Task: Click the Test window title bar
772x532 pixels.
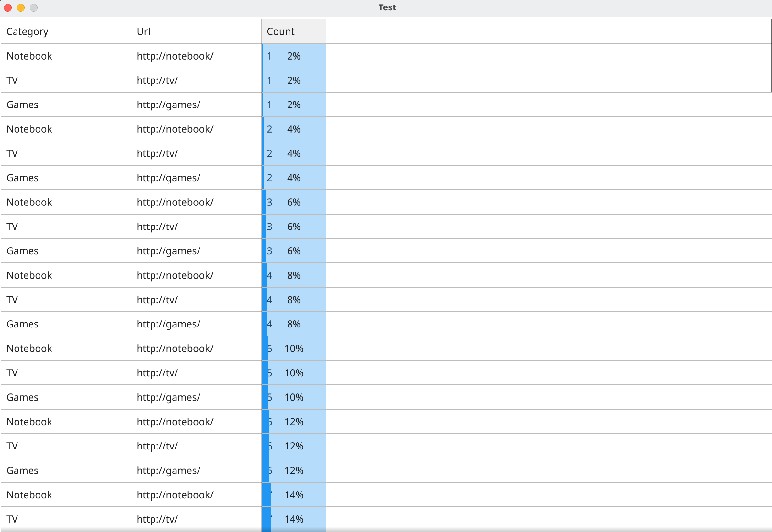Action: 386,7
